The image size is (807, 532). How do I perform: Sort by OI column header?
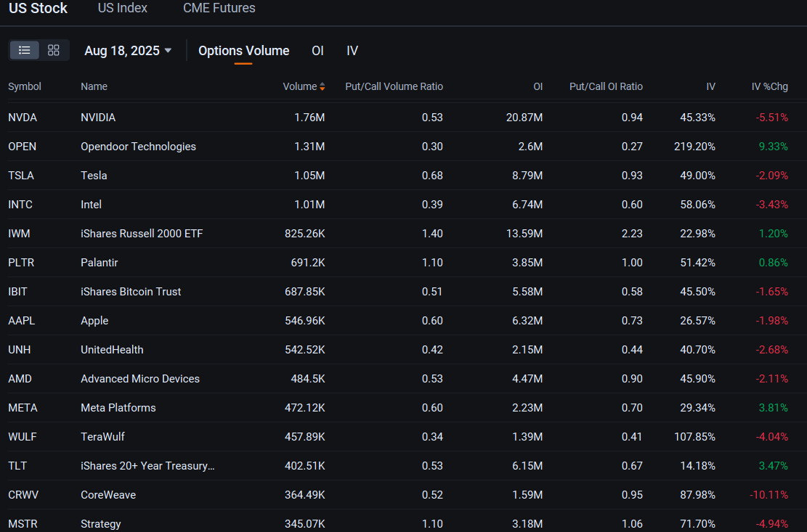point(538,86)
